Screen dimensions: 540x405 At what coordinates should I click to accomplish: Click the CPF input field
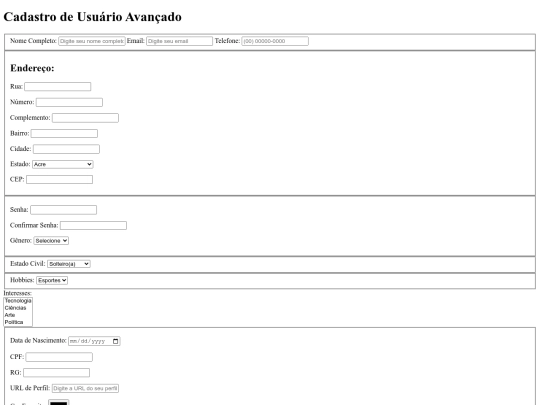59,357
